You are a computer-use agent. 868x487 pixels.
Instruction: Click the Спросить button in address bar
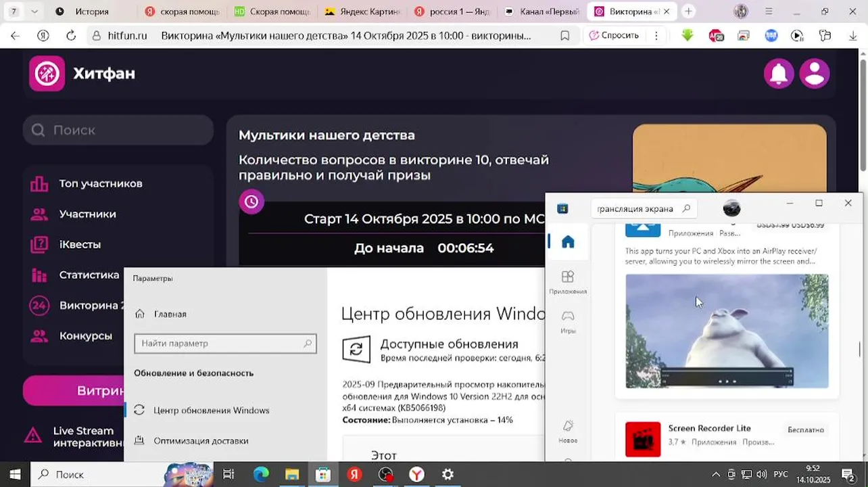pos(614,36)
